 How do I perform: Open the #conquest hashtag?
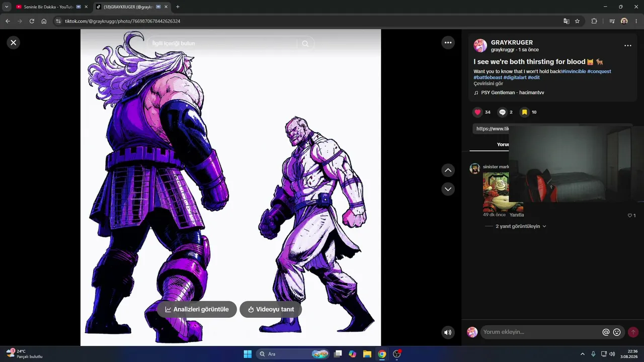[599, 71]
